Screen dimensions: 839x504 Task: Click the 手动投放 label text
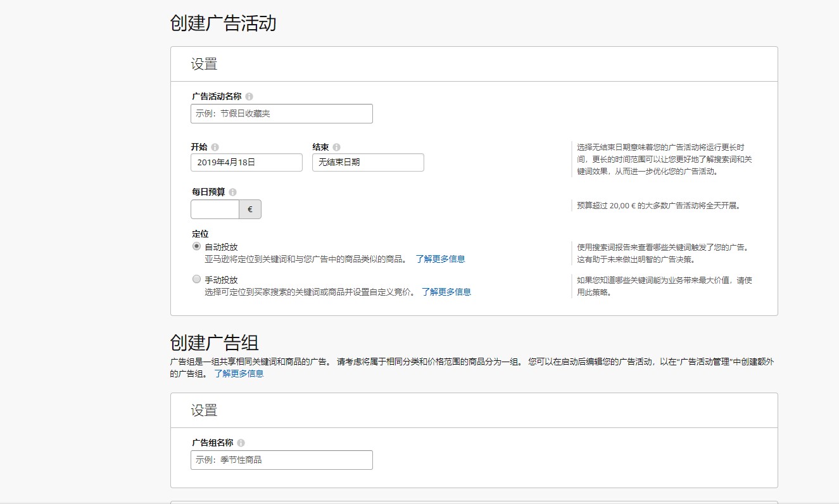(221, 280)
